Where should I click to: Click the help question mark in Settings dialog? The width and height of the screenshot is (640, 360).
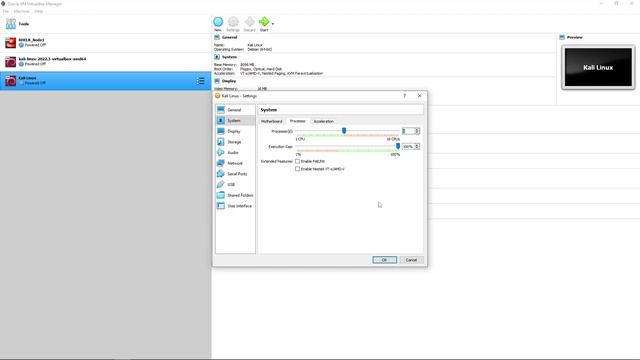404,96
